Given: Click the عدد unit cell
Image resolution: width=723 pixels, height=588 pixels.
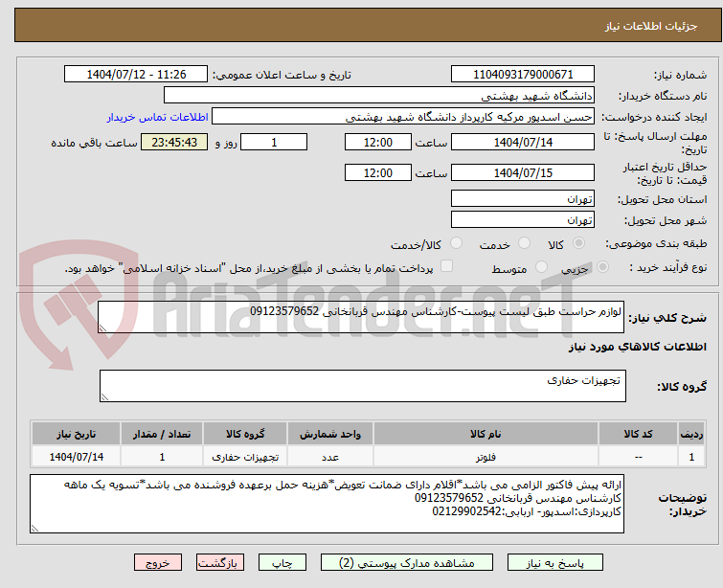Looking at the screenshot, I should coord(330,457).
